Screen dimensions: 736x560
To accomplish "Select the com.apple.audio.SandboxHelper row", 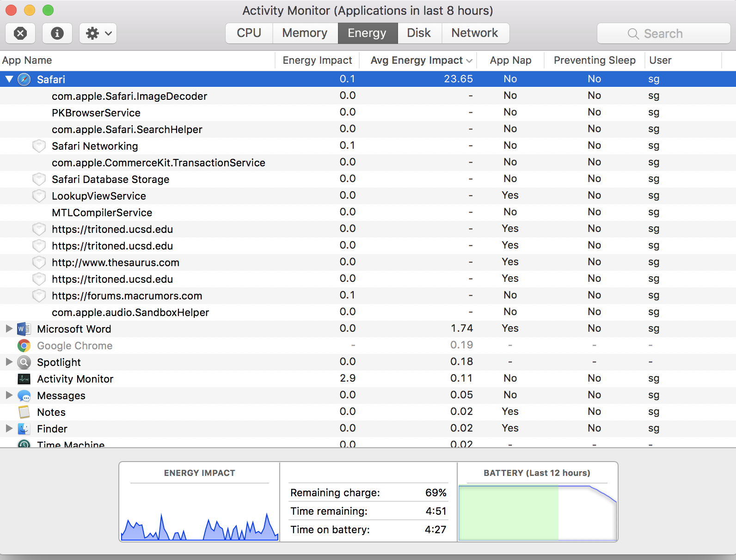I will tap(368, 312).
